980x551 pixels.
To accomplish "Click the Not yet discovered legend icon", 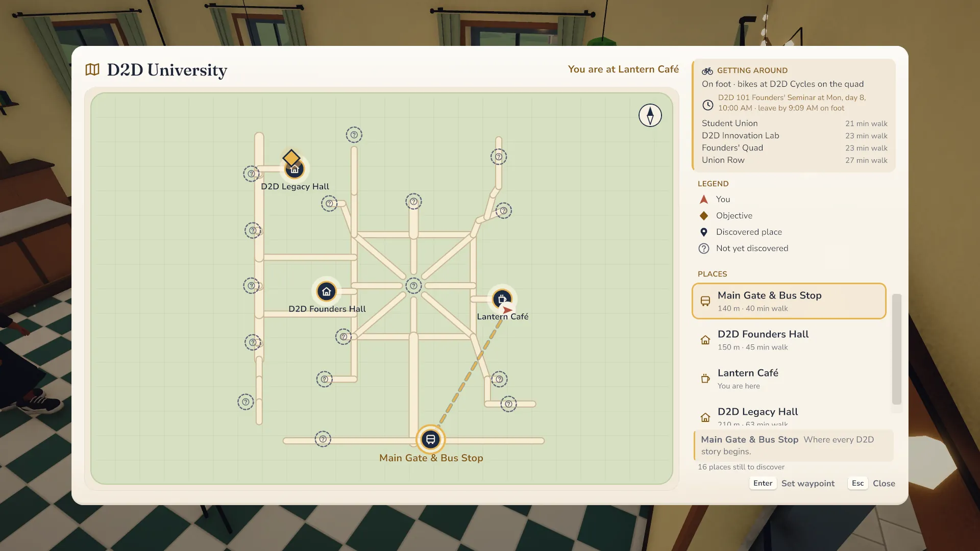I will pos(704,248).
